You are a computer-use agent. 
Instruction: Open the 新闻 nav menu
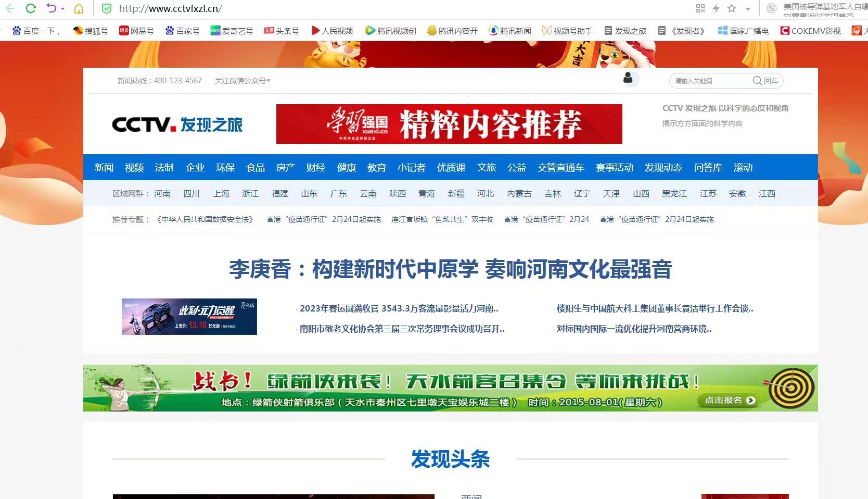pyautogui.click(x=104, y=167)
